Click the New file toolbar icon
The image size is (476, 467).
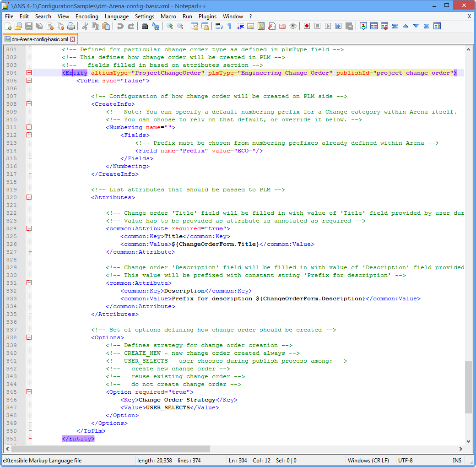pyautogui.click(x=8, y=26)
